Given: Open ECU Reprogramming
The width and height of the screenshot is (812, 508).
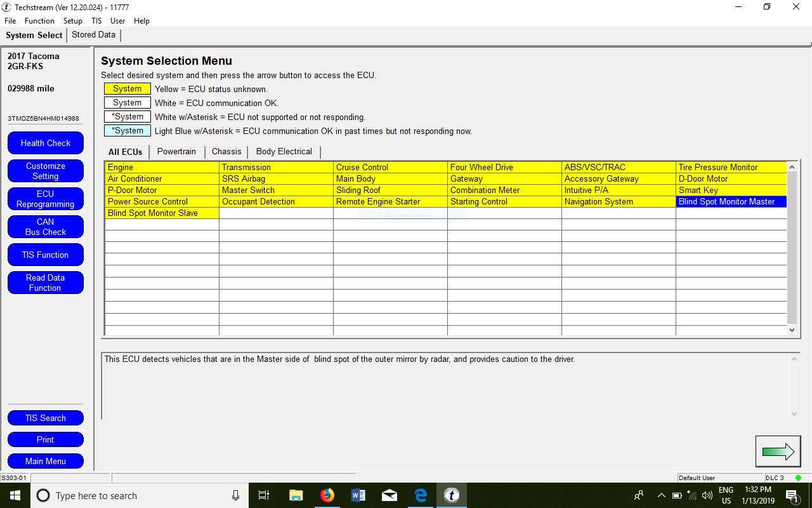Looking at the screenshot, I should tap(46, 199).
